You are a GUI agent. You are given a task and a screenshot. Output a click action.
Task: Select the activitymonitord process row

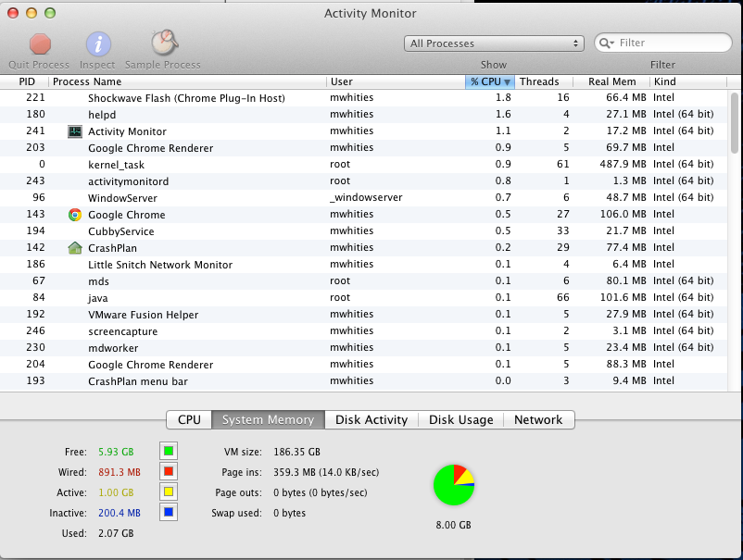pos(363,181)
